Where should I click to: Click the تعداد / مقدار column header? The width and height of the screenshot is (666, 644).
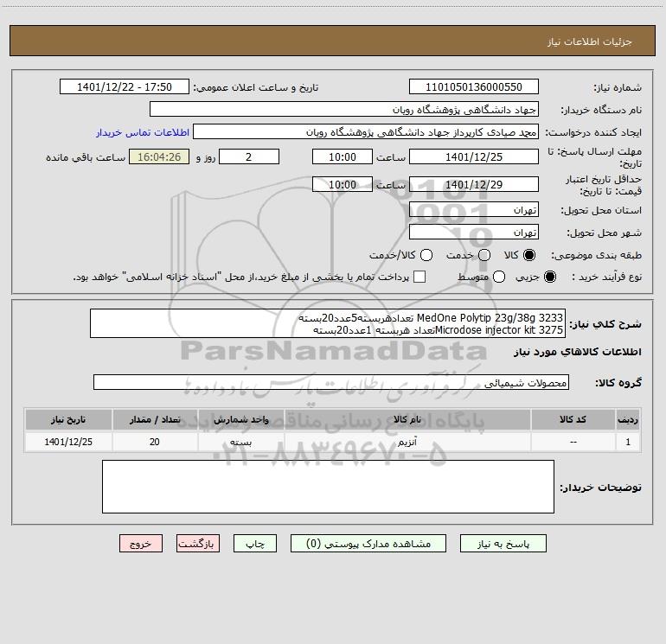click(x=155, y=419)
